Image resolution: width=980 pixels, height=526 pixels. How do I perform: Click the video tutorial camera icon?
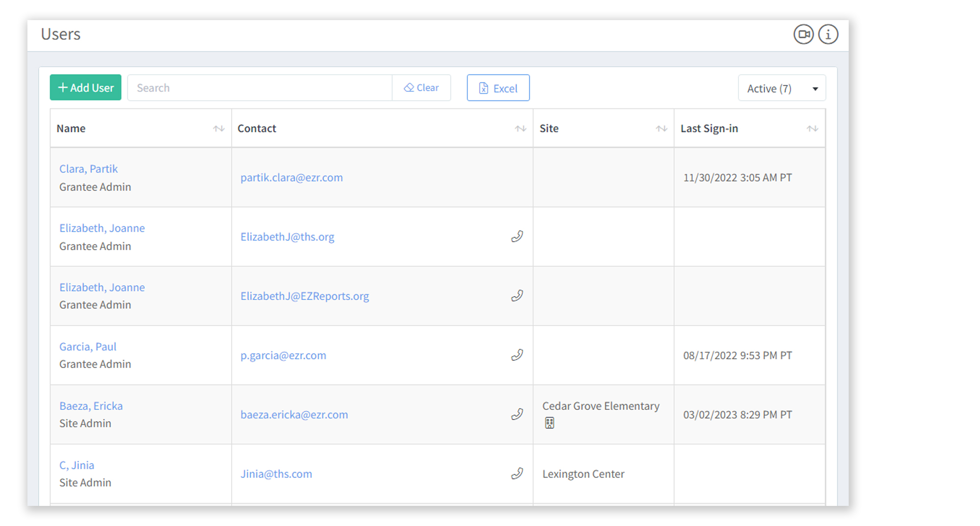[x=803, y=34]
